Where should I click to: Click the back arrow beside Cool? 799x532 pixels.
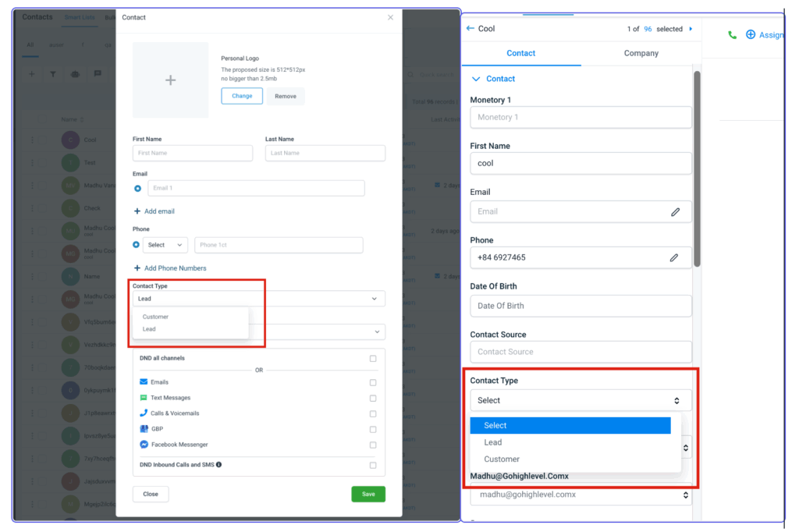(470, 29)
